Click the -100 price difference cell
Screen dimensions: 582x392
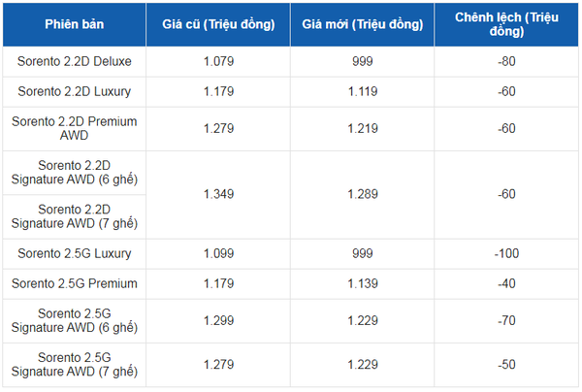505,253
